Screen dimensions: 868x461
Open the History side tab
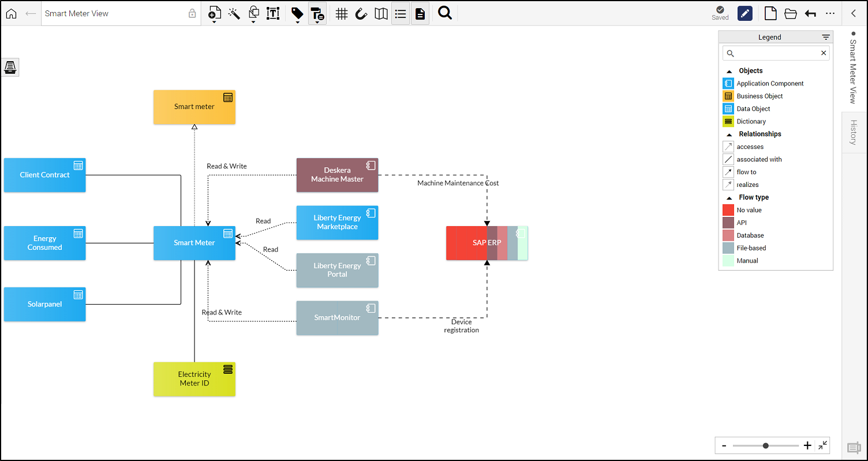853,132
